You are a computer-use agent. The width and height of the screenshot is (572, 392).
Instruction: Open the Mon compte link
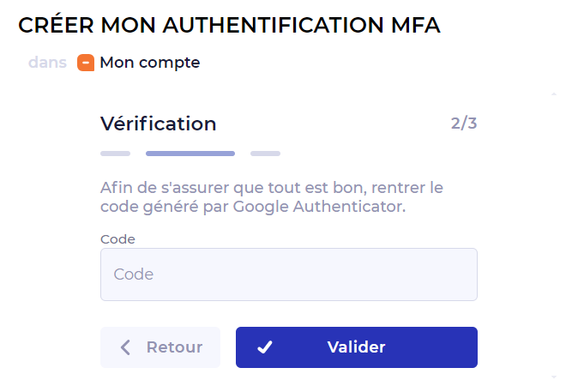click(149, 63)
